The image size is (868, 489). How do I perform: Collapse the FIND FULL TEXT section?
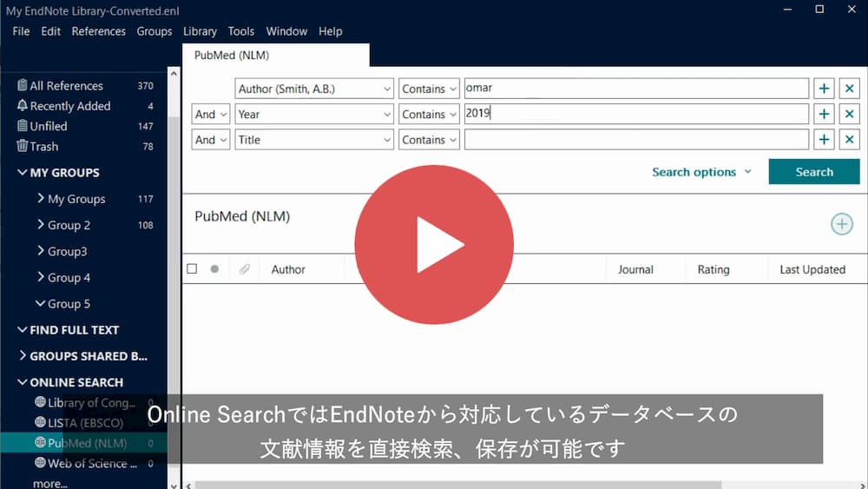(23, 329)
